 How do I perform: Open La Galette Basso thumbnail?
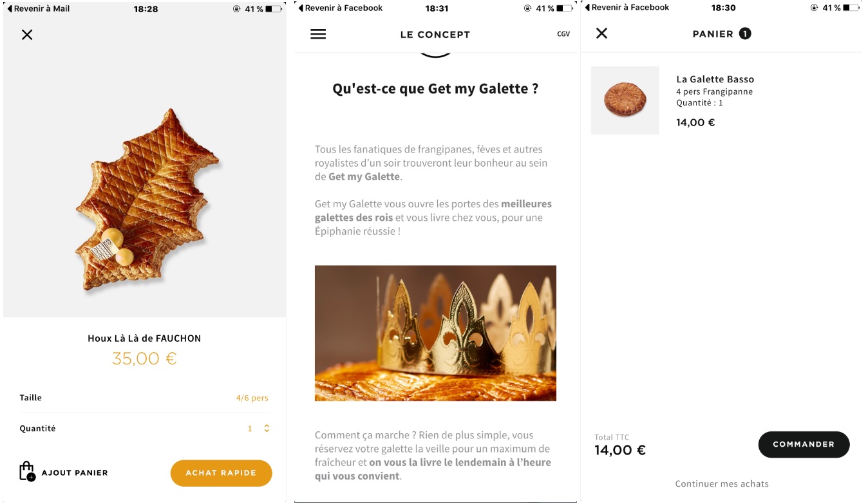(625, 100)
